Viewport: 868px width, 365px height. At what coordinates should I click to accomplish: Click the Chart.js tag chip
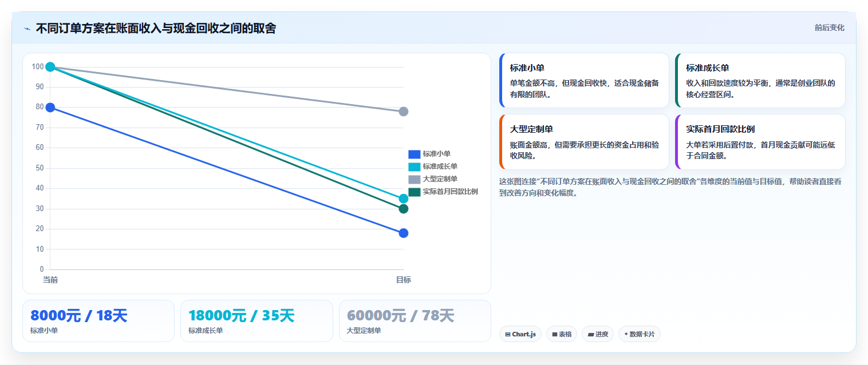[520, 334]
